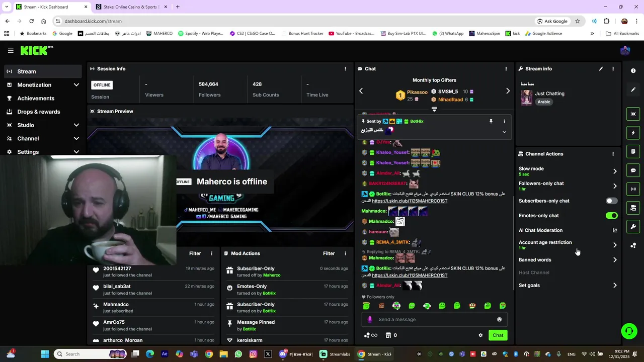This screenshot has height=362, width=644.
Task: Click the broadcast signal sidebar icon
Action: pos(633,189)
